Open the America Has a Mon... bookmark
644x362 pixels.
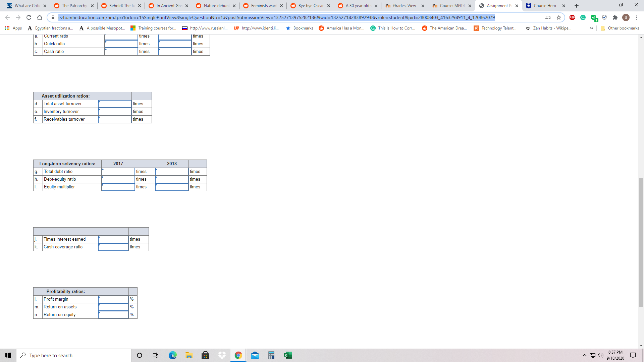point(341,28)
